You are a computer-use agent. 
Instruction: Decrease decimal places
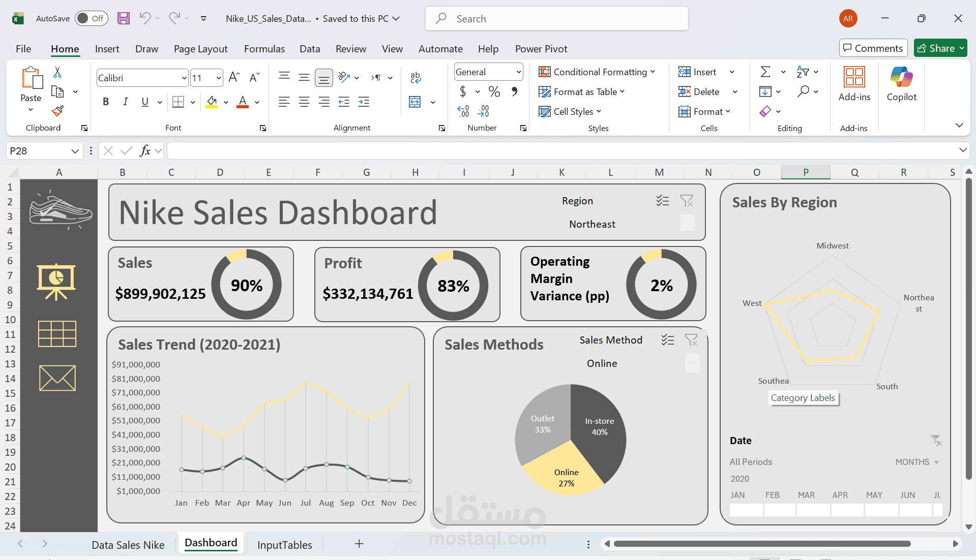coord(483,111)
